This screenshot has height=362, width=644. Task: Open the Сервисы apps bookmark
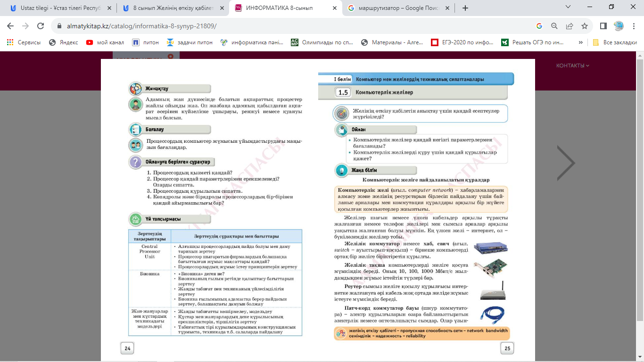coord(24,42)
